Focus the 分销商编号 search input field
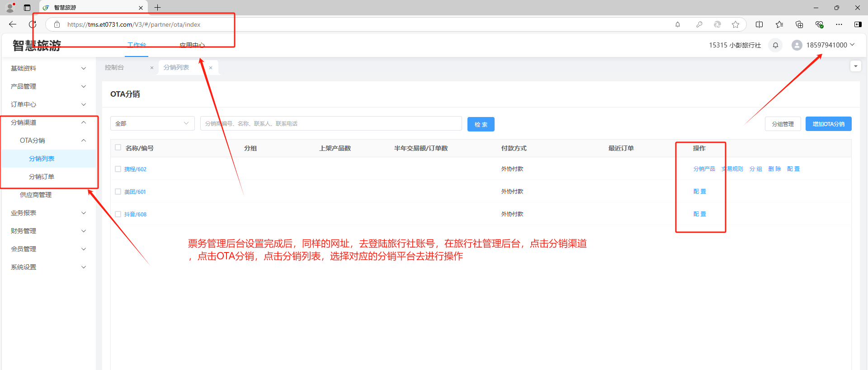The image size is (868, 370). pyautogui.click(x=331, y=123)
